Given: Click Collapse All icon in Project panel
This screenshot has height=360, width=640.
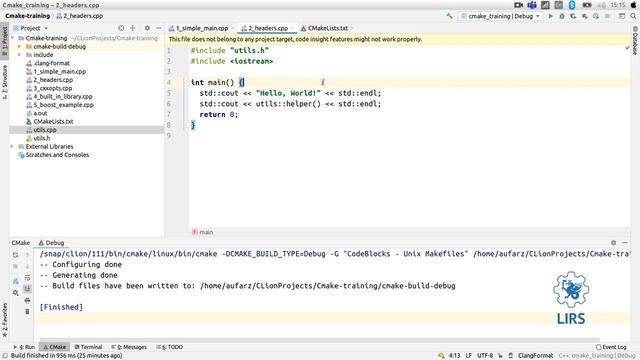Looking at the screenshot, I should point(133,28).
